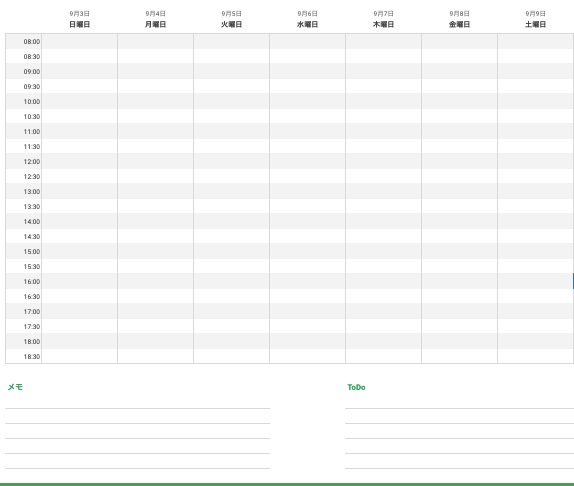574x486 pixels.
Task: Select the 18:30 time label
Action: (32, 357)
